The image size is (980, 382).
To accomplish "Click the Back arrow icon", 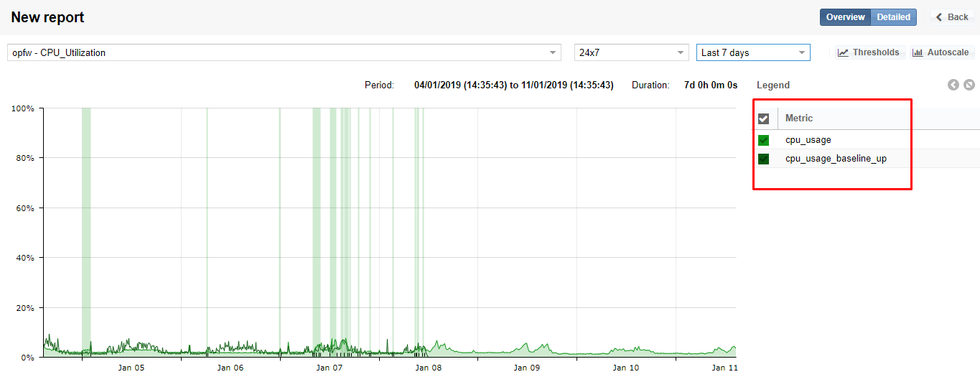I will tap(939, 17).
